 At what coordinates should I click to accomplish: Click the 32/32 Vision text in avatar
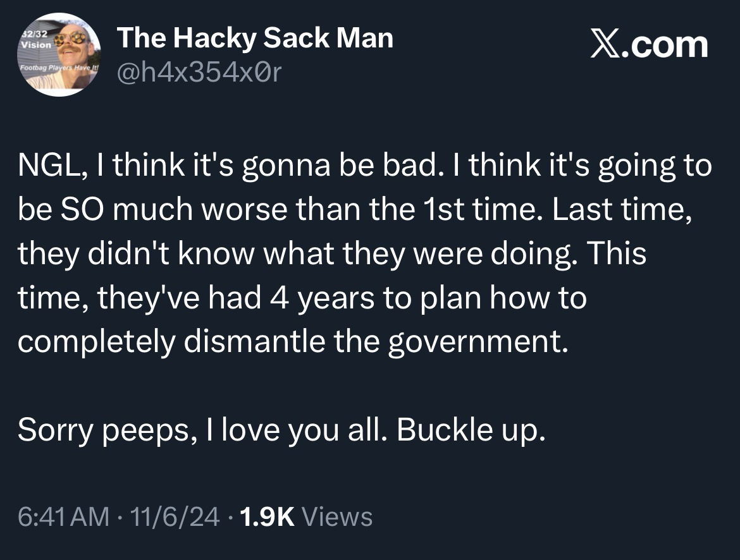(x=32, y=40)
